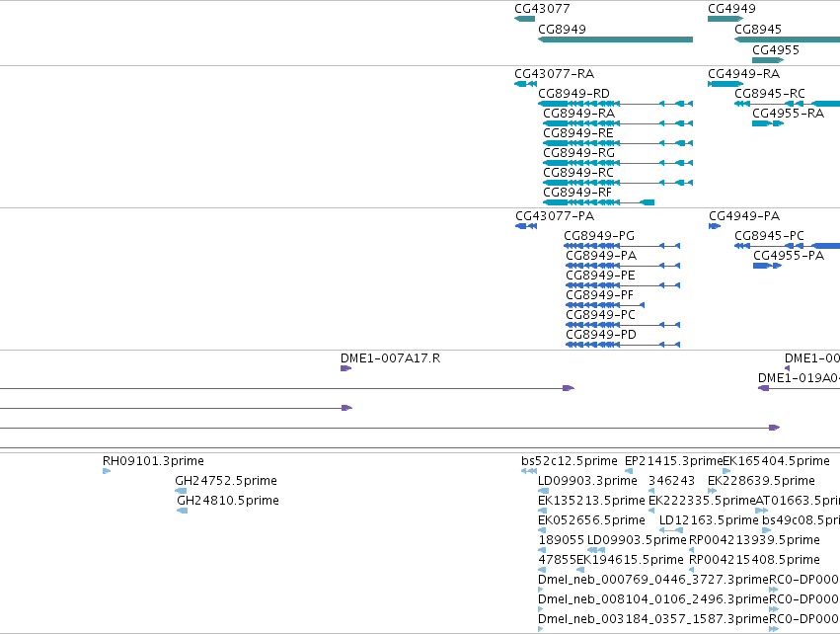Select the RH09101.3prime EST label
The height and width of the screenshot is (634, 840).
[x=153, y=461]
